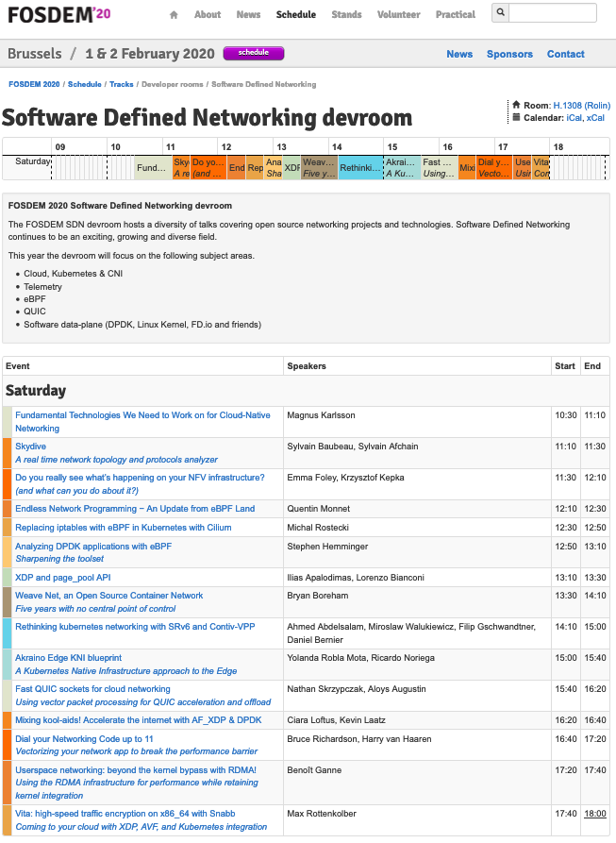Open Akraino Edge KNI blueprint talk
Viewport: 616px width, 843px height.
click(68, 658)
